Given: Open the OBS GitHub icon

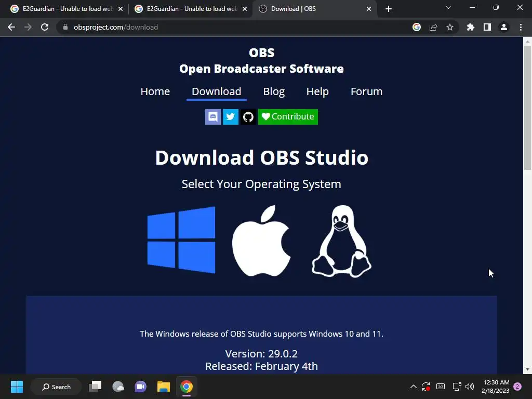Looking at the screenshot, I should tap(248, 117).
